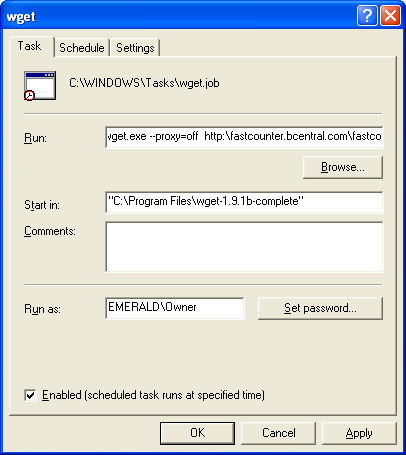
Task: Click the Set password... button
Action: (320, 308)
